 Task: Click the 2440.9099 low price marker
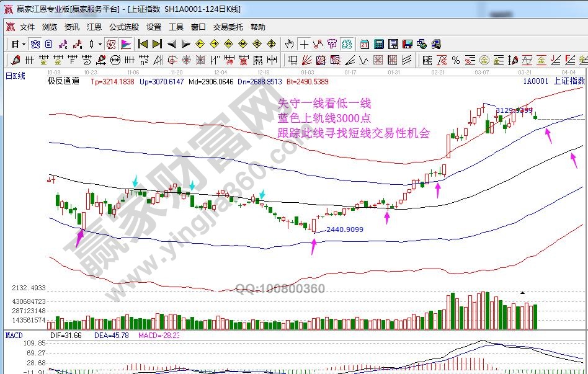tap(344, 229)
